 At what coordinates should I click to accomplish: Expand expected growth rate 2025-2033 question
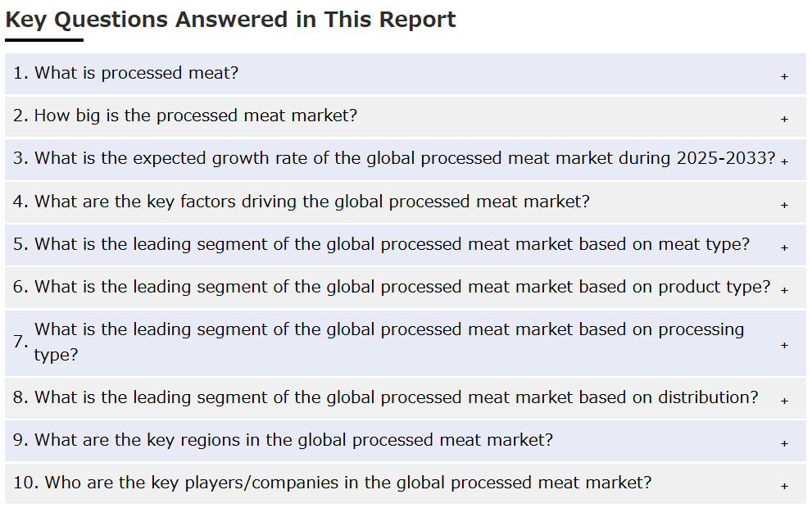point(406,160)
